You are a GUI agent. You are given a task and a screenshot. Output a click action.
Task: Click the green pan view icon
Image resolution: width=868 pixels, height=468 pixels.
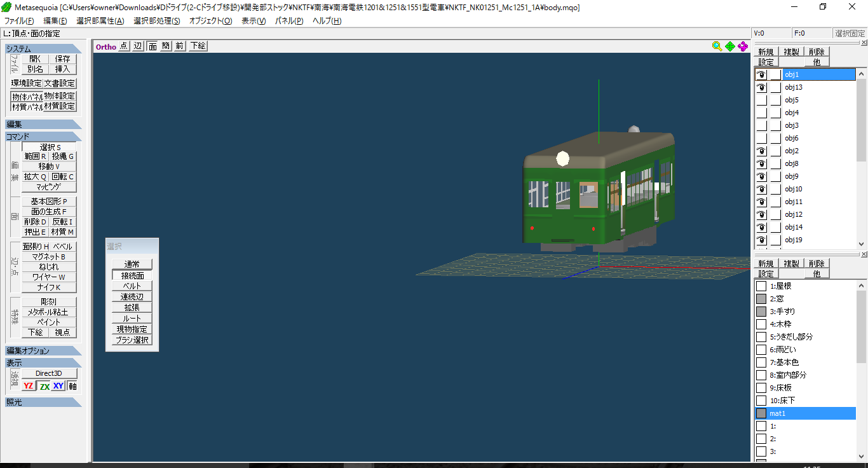pos(729,46)
